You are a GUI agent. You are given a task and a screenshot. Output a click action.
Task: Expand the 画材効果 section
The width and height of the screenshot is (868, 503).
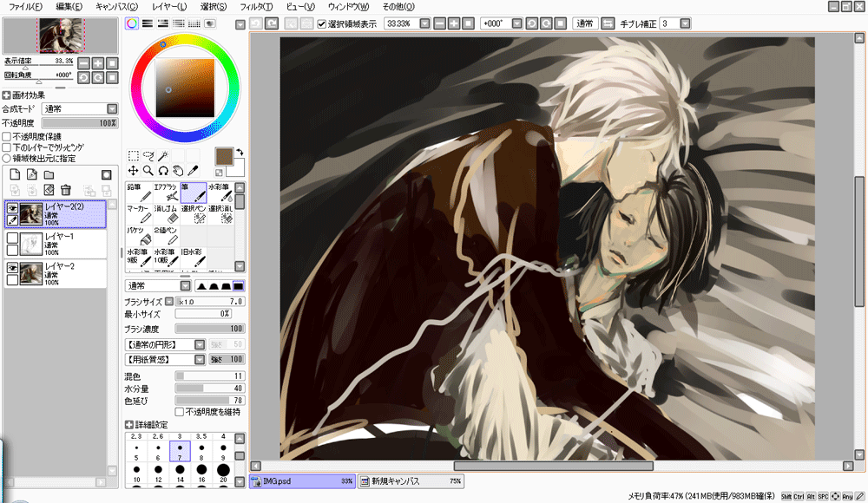tap(7, 95)
